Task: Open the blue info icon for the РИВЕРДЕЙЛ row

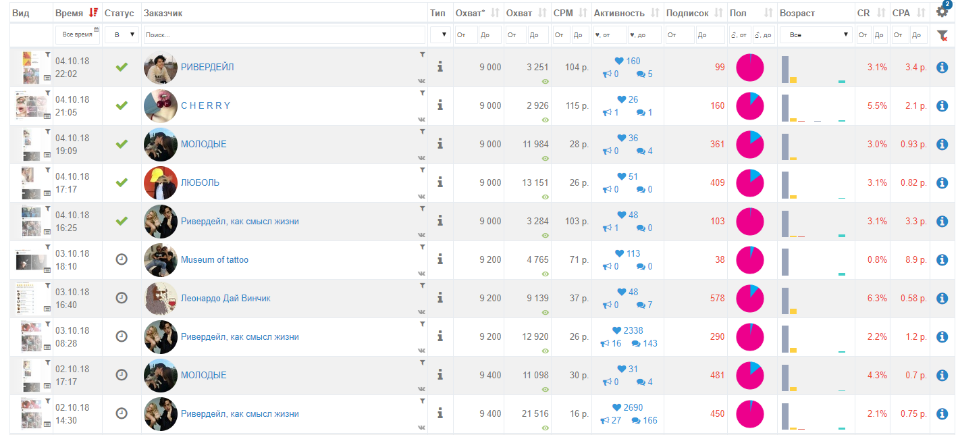Action: tap(942, 67)
